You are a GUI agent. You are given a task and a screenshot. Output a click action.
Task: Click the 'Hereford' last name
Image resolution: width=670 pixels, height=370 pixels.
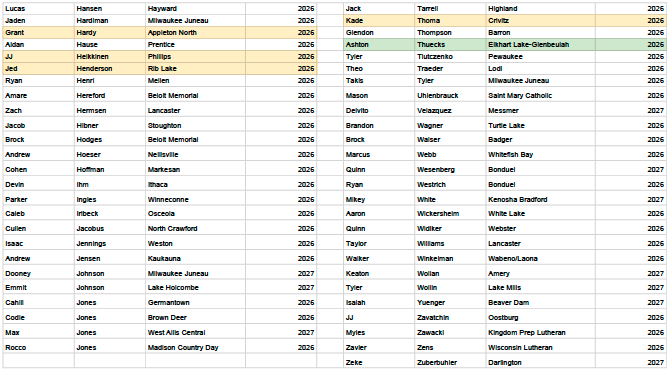(110, 95)
